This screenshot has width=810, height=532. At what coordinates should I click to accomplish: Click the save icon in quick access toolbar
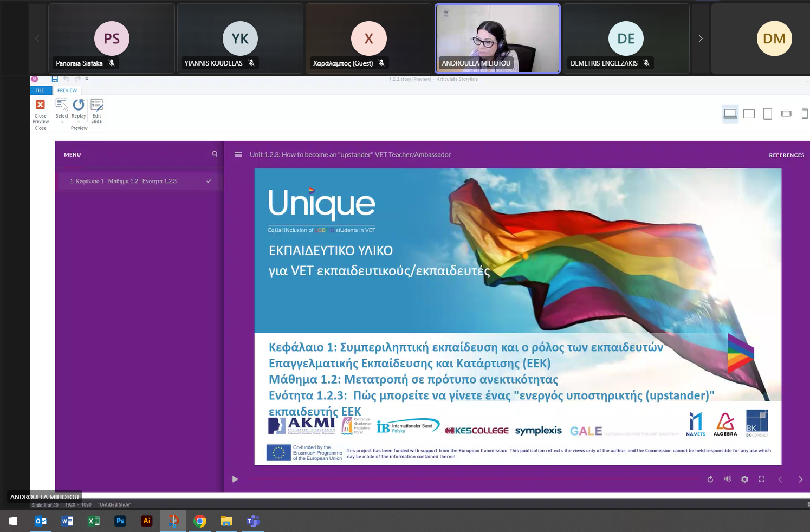55,79
